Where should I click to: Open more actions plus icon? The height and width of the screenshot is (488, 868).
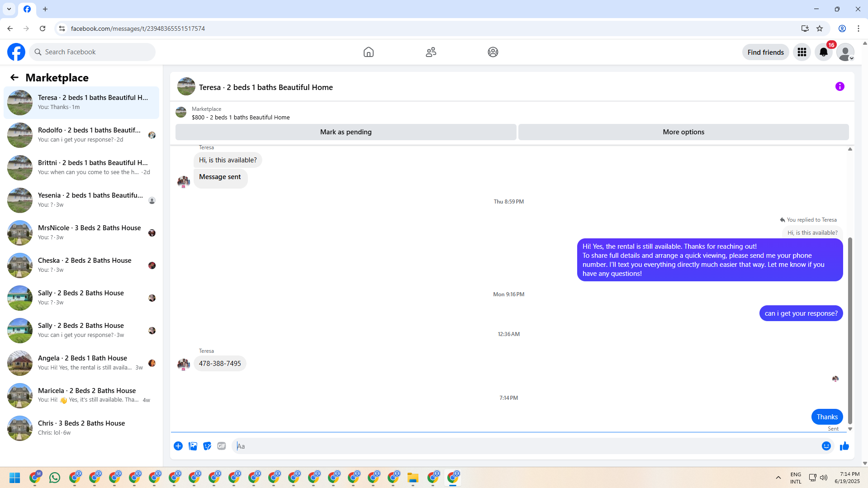pyautogui.click(x=178, y=446)
